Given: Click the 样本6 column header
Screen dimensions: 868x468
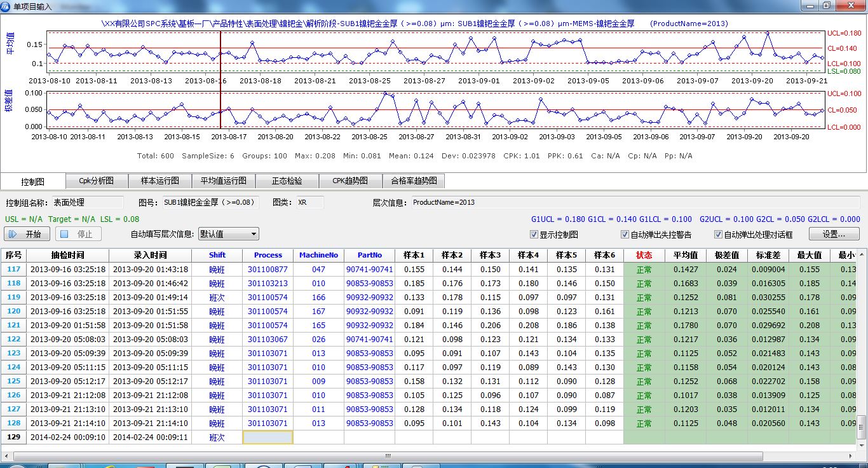Looking at the screenshot, I should pos(605,255).
